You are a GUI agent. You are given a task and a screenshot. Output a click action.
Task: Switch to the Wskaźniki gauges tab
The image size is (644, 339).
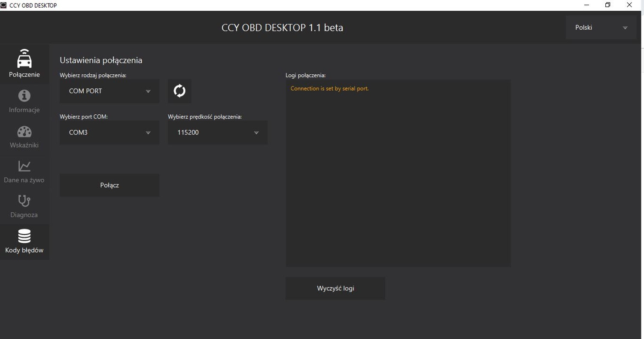(x=24, y=136)
